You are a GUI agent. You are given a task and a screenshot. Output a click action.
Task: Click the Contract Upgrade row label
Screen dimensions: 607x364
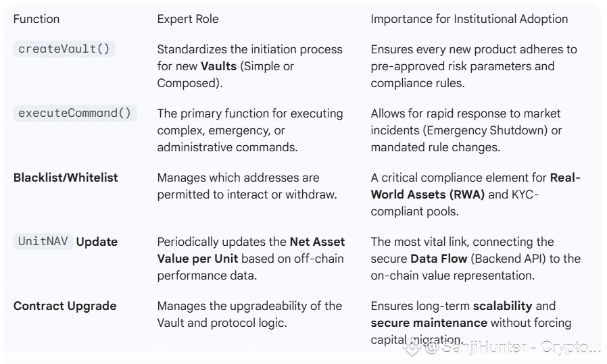[65, 306]
